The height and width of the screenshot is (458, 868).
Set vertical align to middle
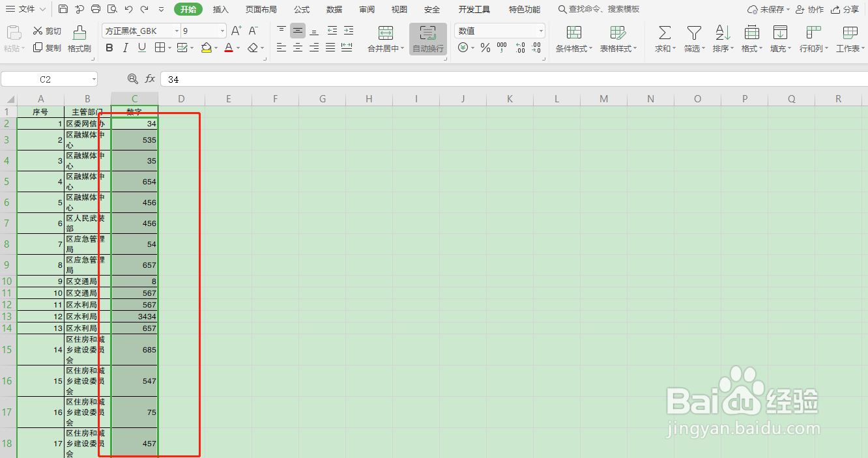pos(298,31)
